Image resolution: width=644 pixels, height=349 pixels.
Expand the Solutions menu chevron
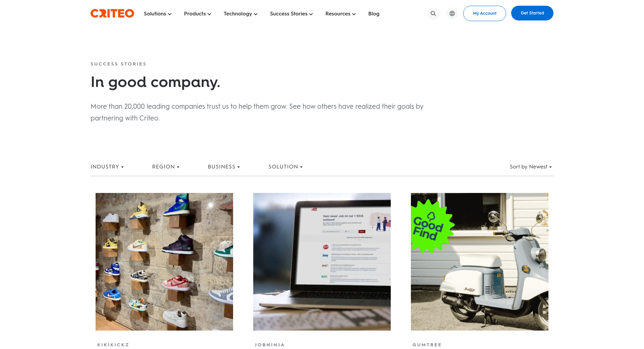coord(170,14)
